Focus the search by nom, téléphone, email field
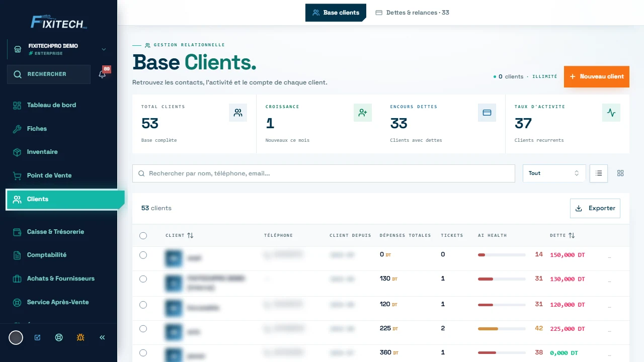This screenshot has height=362, width=644. [x=324, y=173]
